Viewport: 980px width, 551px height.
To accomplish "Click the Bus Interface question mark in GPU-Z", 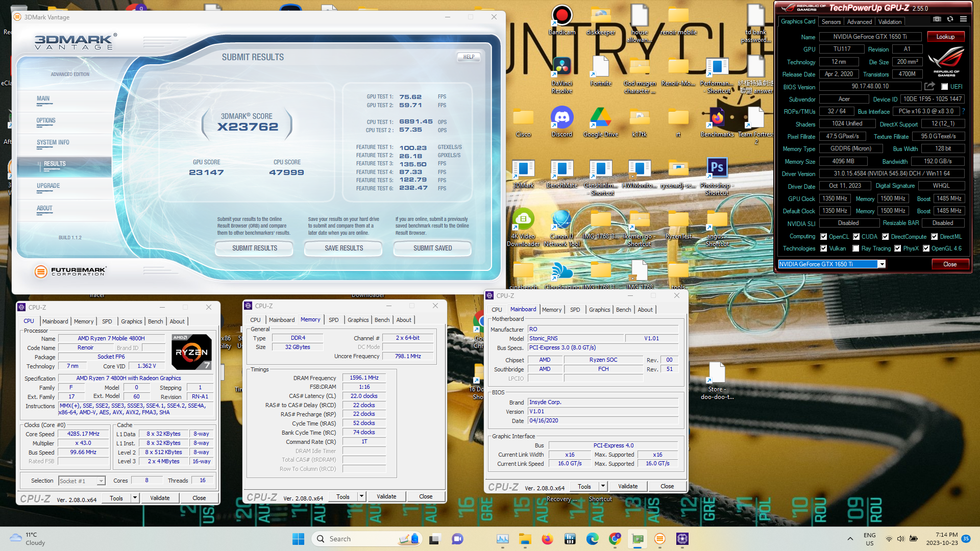I will (963, 111).
